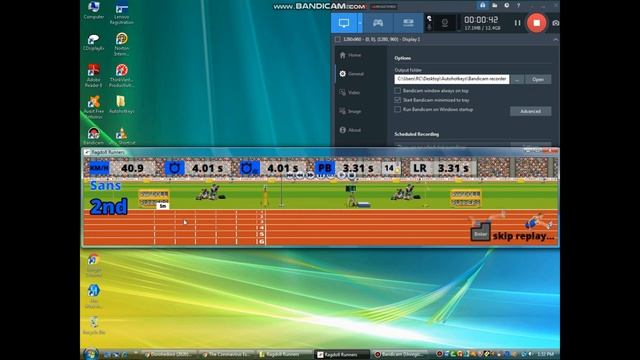
Task: Open the Computer desktop icon
Action: coord(93,10)
